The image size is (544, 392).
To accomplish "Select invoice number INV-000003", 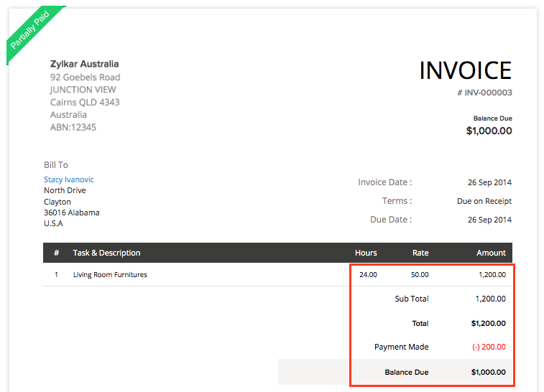I will tap(484, 93).
